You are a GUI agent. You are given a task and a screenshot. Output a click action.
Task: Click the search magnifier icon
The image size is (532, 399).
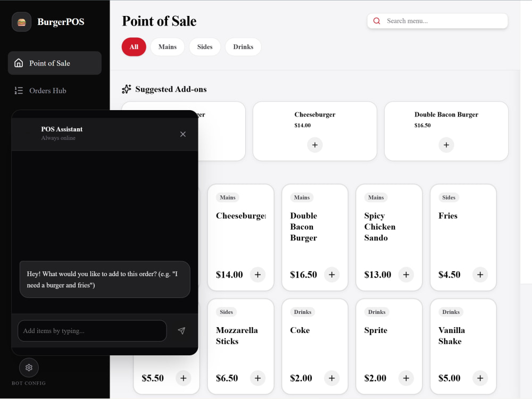(x=377, y=21)
